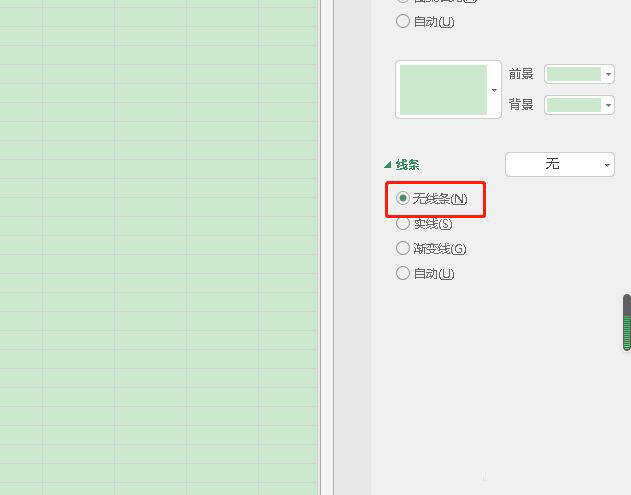Screen dimensions: 631x495
Task: Select 自动(U) under the 线条 section
Action: tap(403, 273)
